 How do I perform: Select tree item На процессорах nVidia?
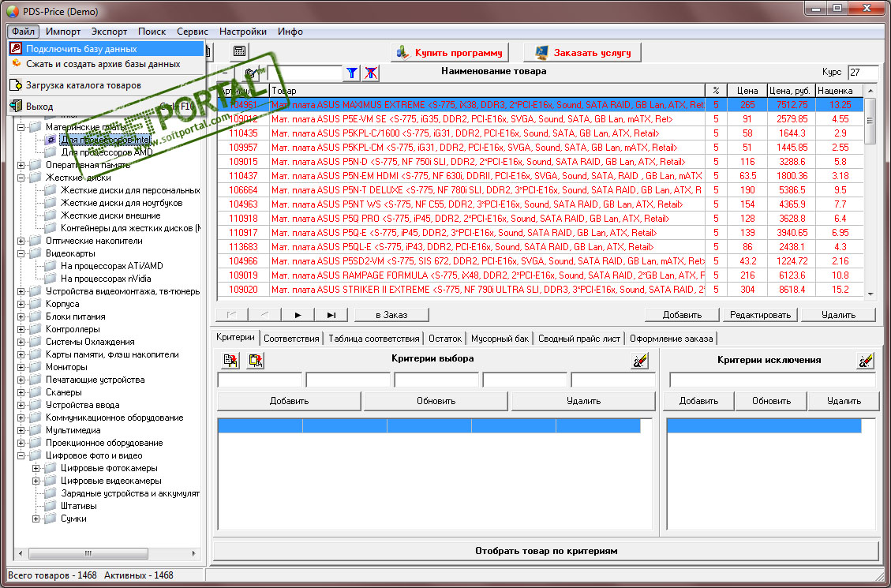[x=106, y=279]
